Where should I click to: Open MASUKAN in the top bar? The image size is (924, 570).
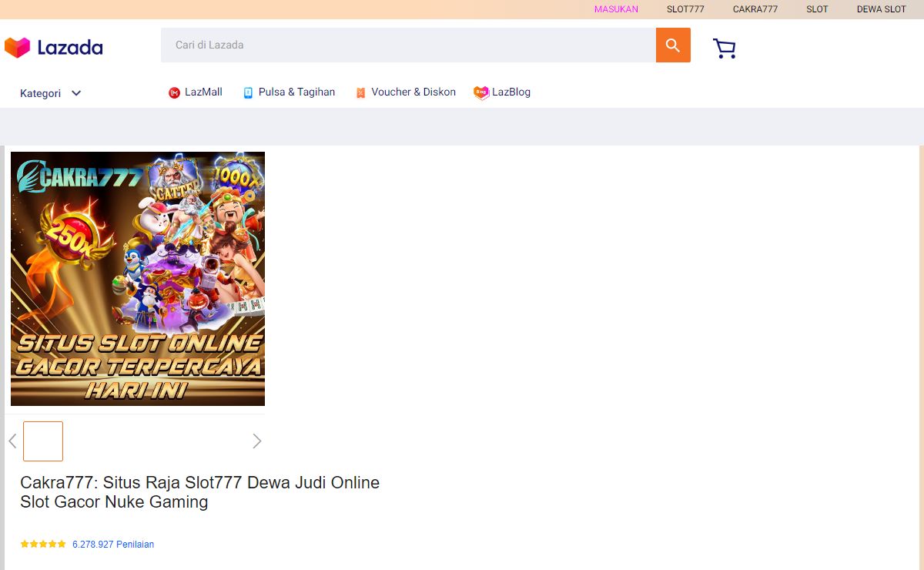click(x=616, y=9)
